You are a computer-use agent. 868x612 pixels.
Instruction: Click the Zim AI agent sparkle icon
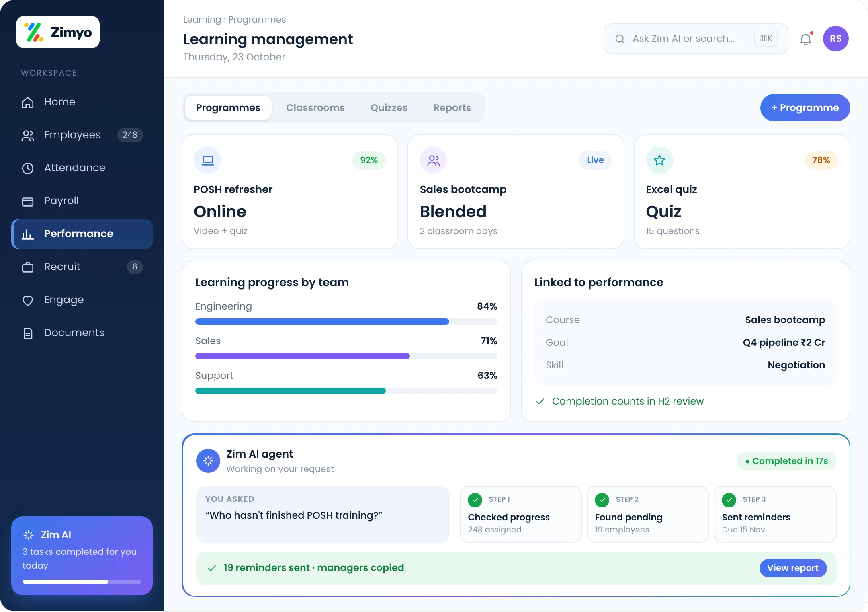point(208,461)
